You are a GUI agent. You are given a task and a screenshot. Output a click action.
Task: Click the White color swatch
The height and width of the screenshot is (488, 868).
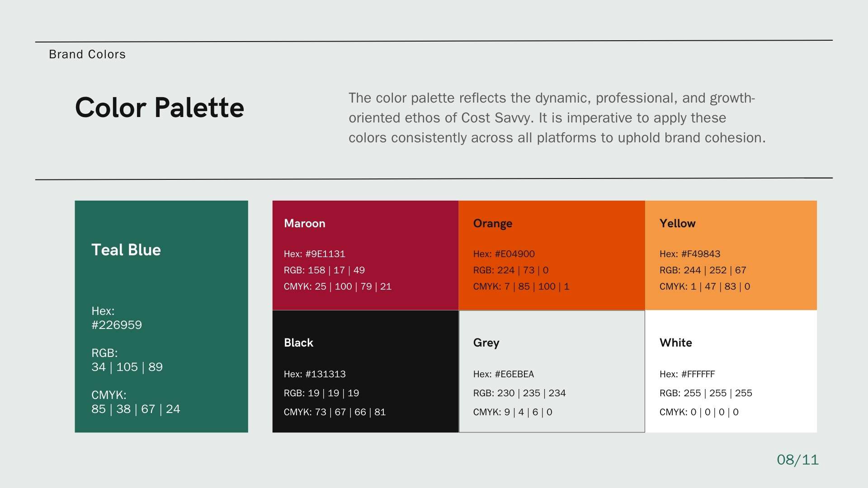point(731,371)
